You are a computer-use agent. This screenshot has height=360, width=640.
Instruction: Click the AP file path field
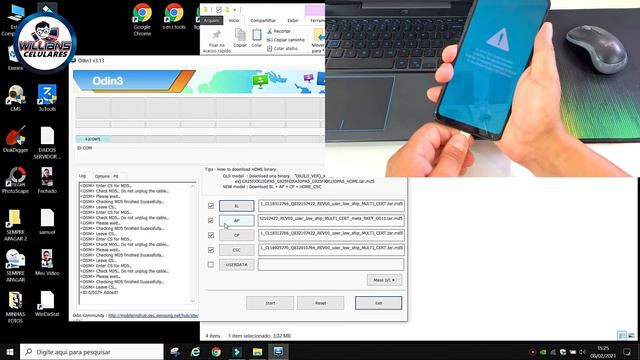pos(331,220)
